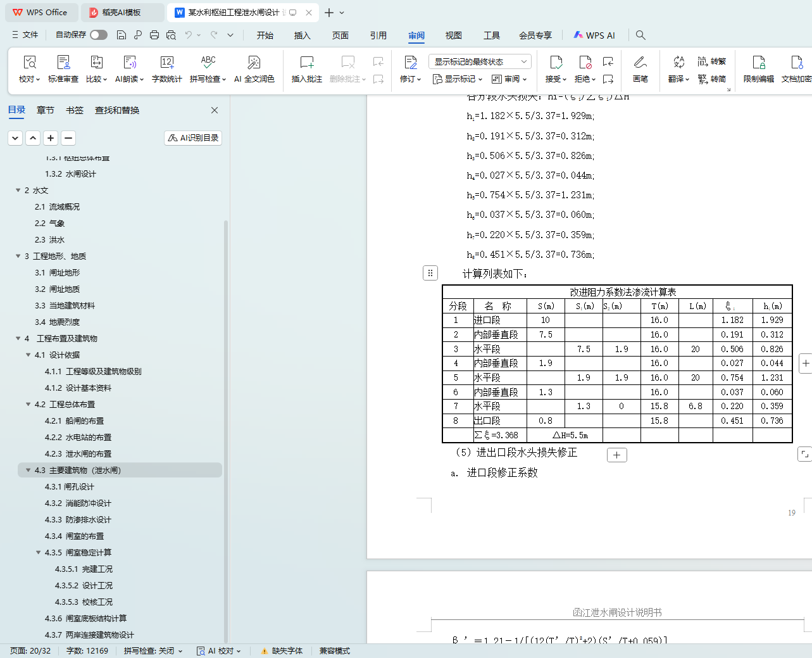This screenshot has height=658, width=812.
Task: Open the AI朗读 read-aloud tool
Action: 129,68
